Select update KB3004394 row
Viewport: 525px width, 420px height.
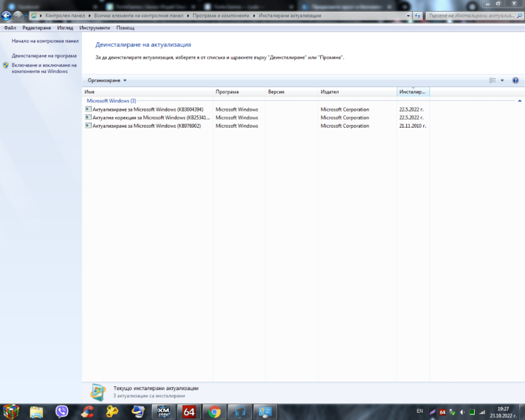(x=256, y=110)
